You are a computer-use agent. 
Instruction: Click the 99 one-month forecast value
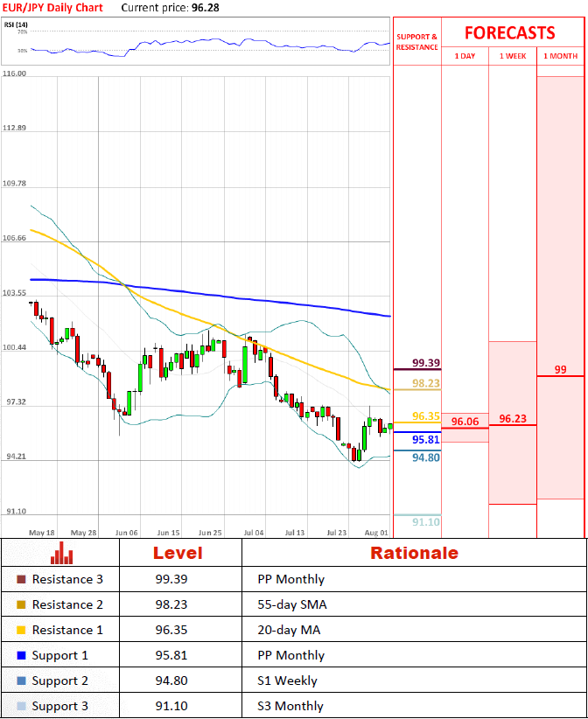560,370
